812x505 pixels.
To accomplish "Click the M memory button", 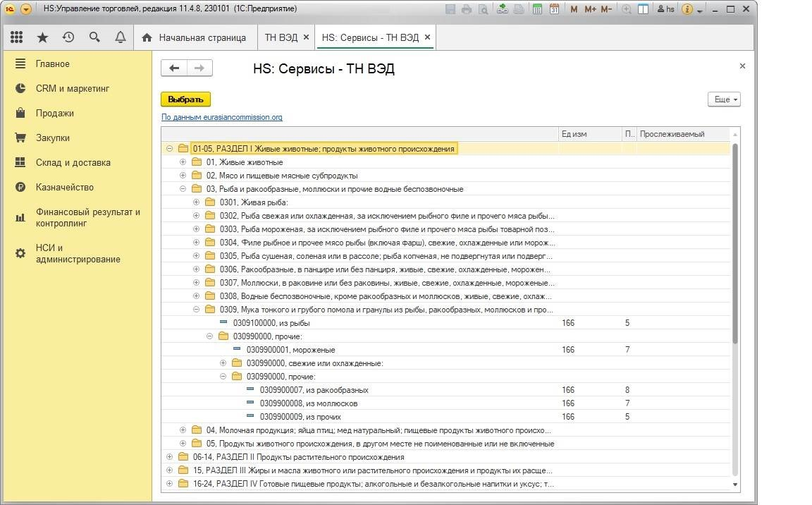I will coord(574,9).
